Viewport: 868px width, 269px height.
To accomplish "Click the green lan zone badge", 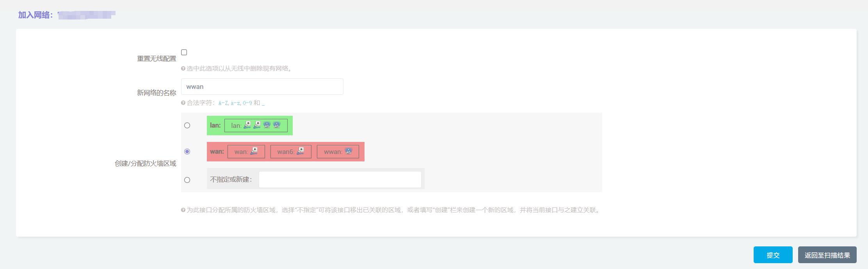I will [215, 126].
